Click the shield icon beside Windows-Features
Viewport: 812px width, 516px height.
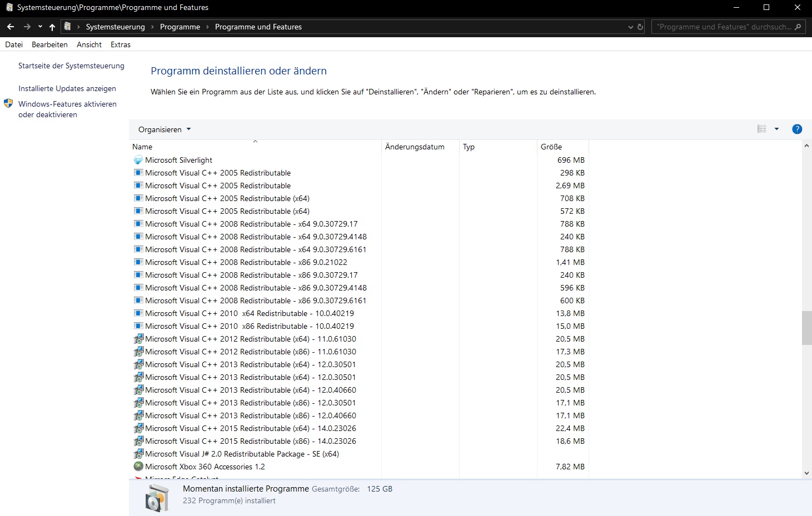pos(8,103)
